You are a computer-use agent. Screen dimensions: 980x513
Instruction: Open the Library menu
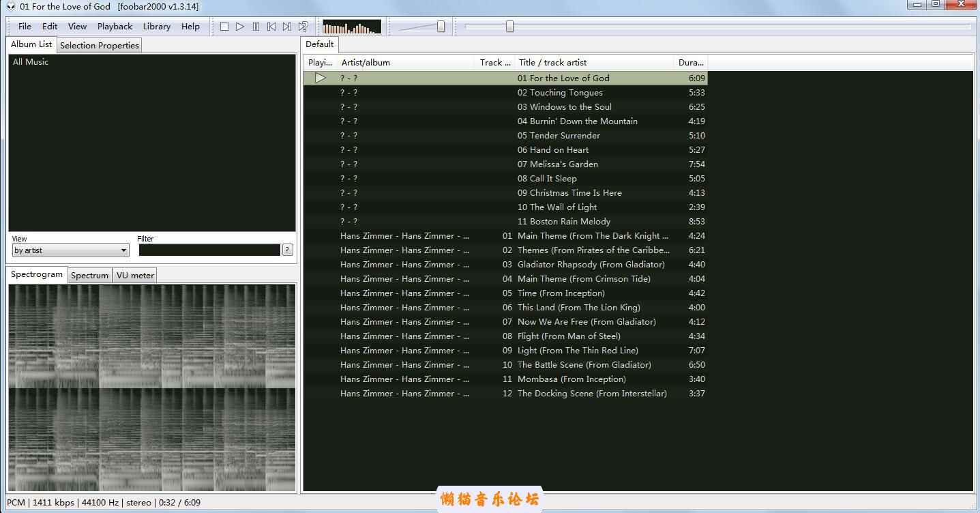[157, 27]
